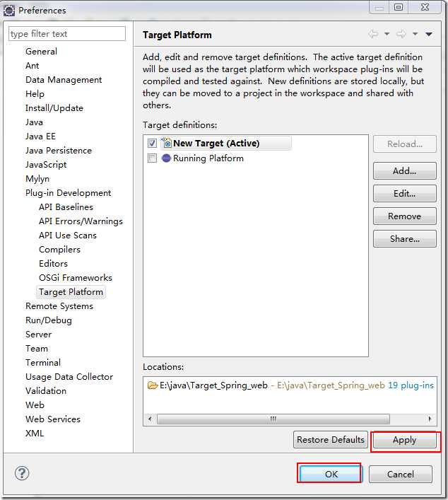
Task: Click the Running Platform sphere icon
Action: point(166,158)
